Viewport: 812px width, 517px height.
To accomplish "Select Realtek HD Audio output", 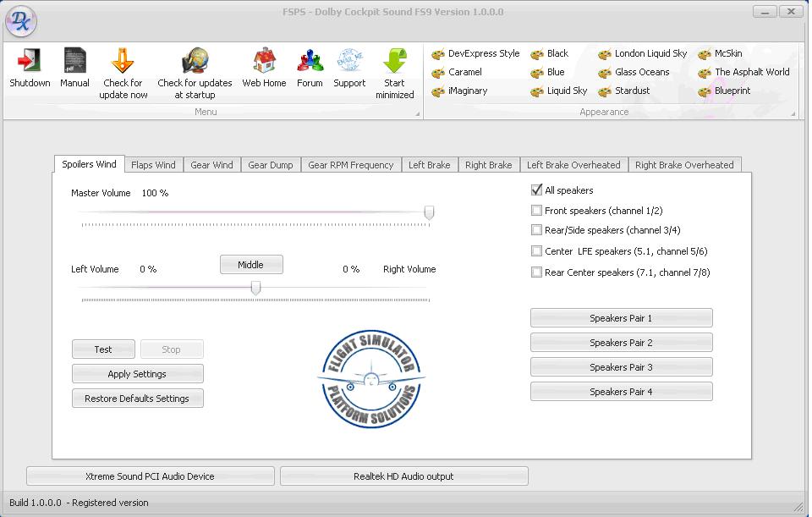I will click(x=404, y=476).
